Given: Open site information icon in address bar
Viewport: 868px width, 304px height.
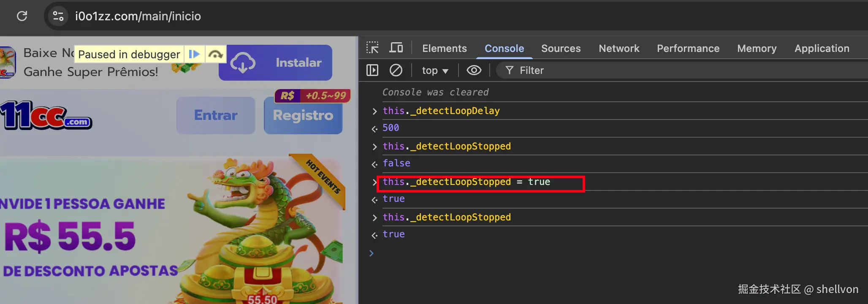Looking at the screenshot, I should [58, 16].
